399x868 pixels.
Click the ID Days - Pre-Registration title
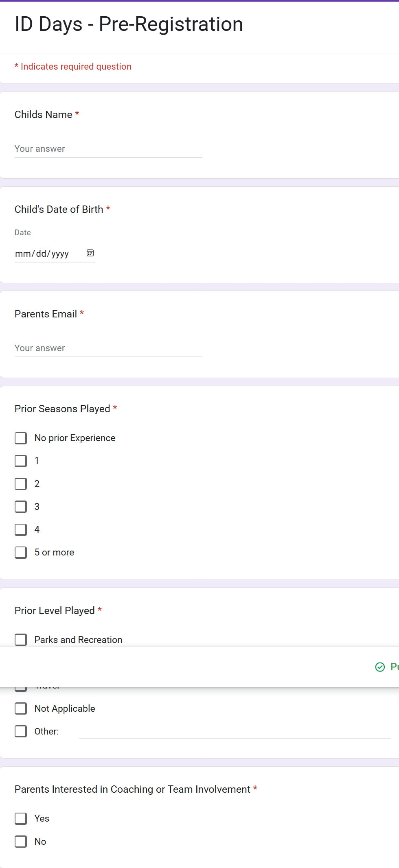129,24
